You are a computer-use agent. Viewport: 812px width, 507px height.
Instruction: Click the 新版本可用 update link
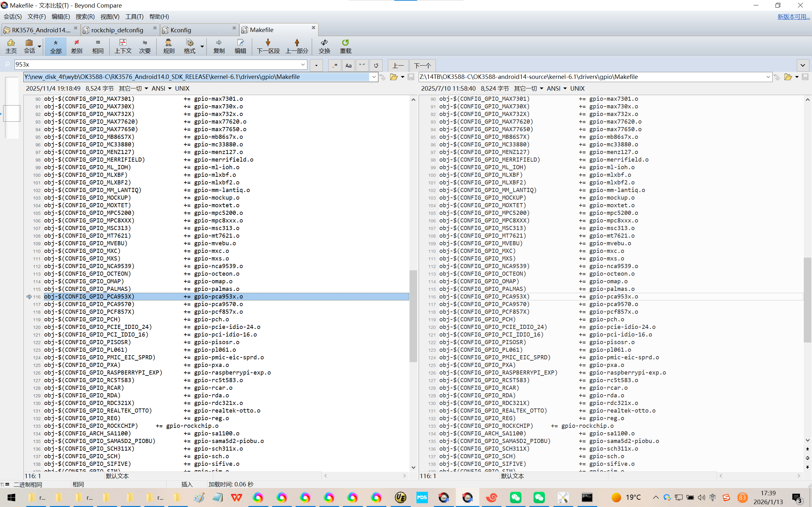coord(793,17)
